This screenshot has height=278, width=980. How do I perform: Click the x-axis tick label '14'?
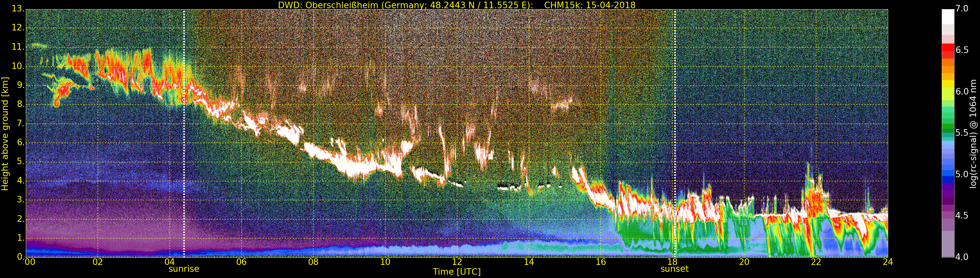(529, 262)
